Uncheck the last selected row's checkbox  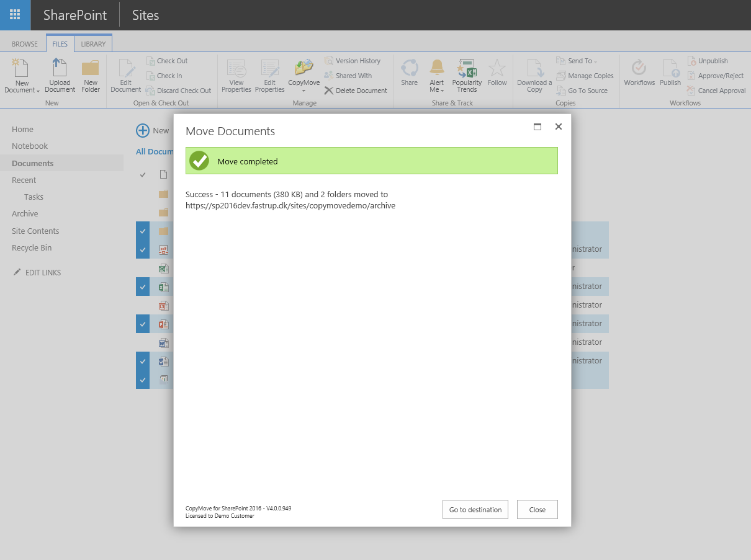[x=143, y=380]
